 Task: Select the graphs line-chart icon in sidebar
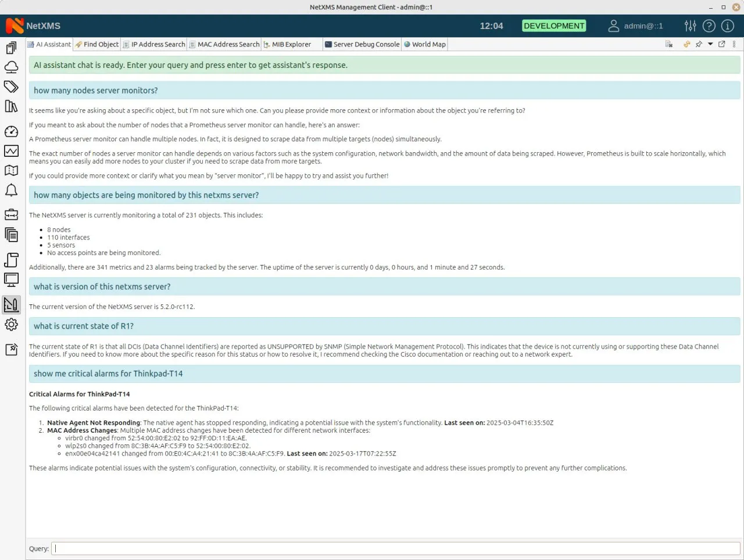tap(12, 151)
